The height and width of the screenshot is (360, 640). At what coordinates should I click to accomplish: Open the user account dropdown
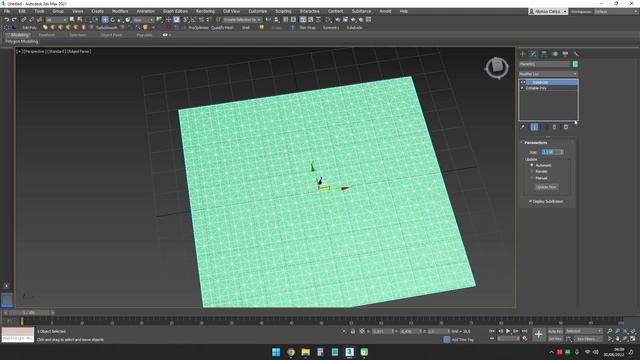pos(548,11)
